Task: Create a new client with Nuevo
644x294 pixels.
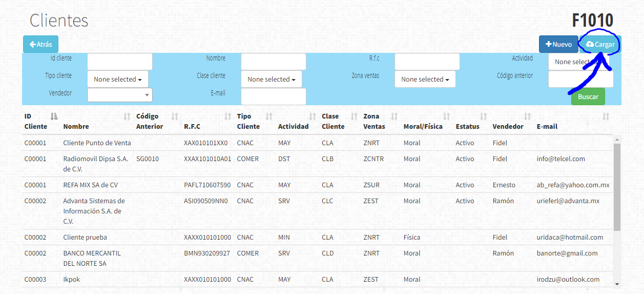Action: pyautogui.click(x=558, y=44)
